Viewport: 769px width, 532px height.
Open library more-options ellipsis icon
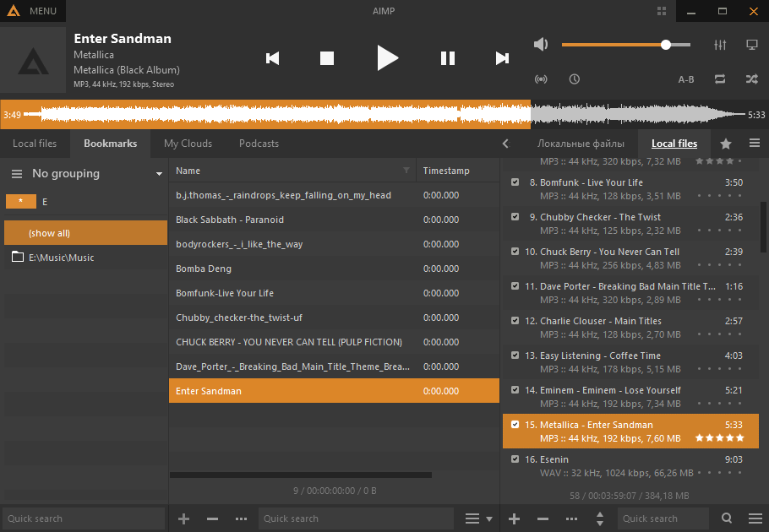[x=242, y=518]
